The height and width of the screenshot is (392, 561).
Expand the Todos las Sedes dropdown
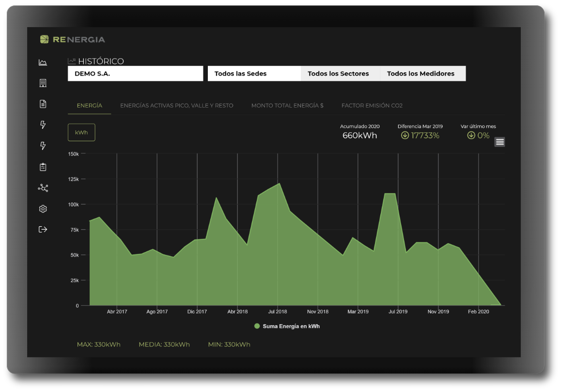pyautogui.click(x=254, y=74)
